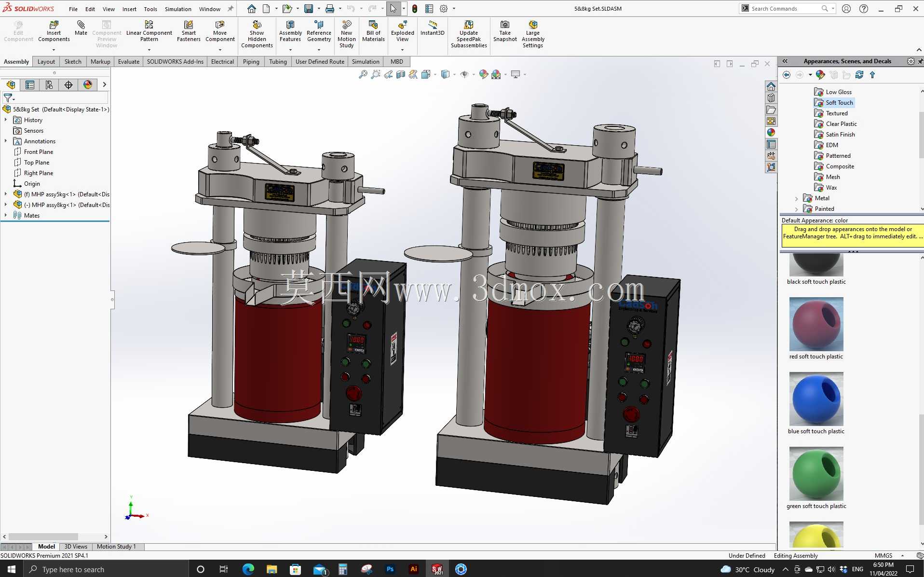
Task: Click Smart Fasteners tool
Action: pos(189,31)
